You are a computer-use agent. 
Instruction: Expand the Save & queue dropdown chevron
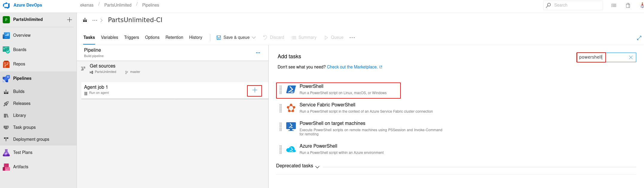(x=254, y=38)
